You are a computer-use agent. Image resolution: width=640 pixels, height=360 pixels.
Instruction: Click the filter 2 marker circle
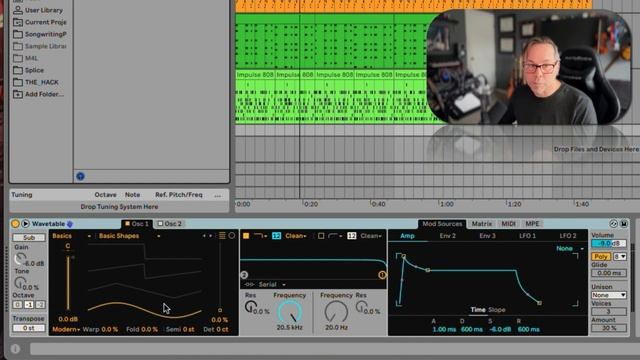(x=244, y=275)
